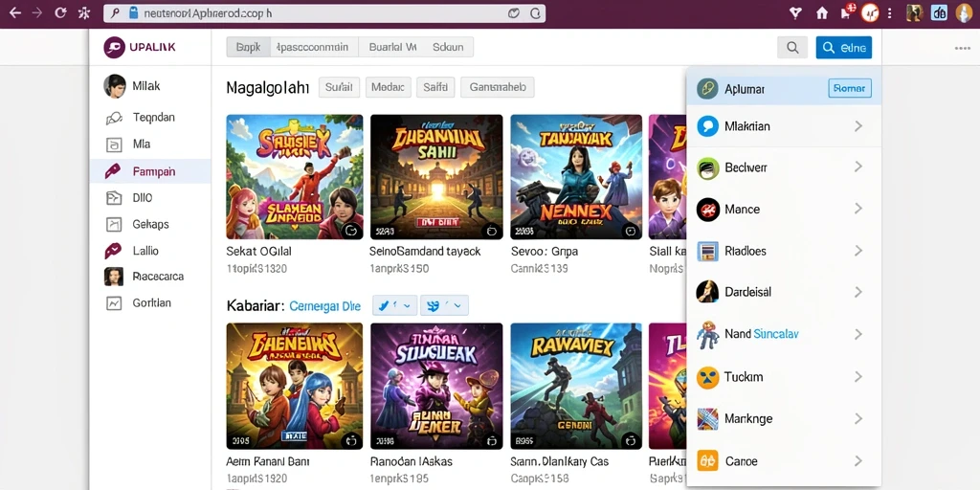Click Tuckim orange face icon
980x490 pixels.
[707, 377]
